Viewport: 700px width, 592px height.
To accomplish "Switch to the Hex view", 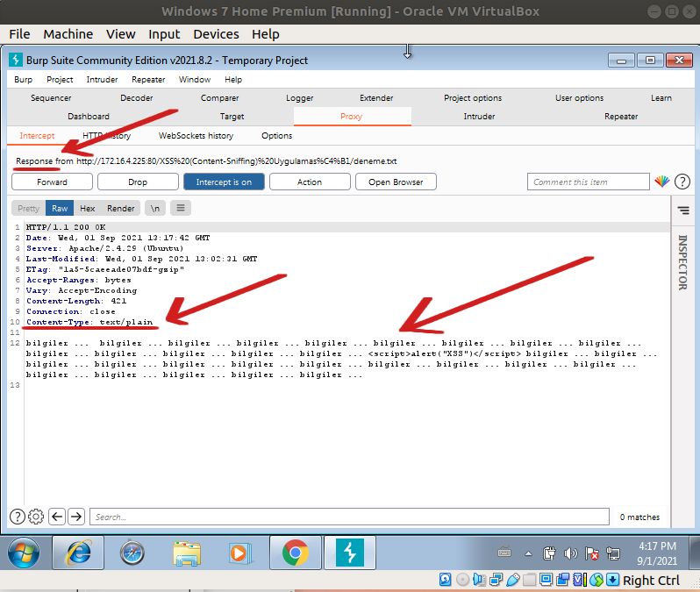I will 88,208.
